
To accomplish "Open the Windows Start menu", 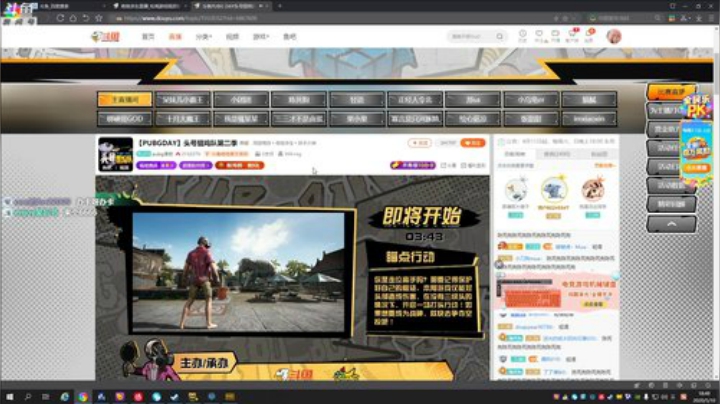I will [9, 396].
